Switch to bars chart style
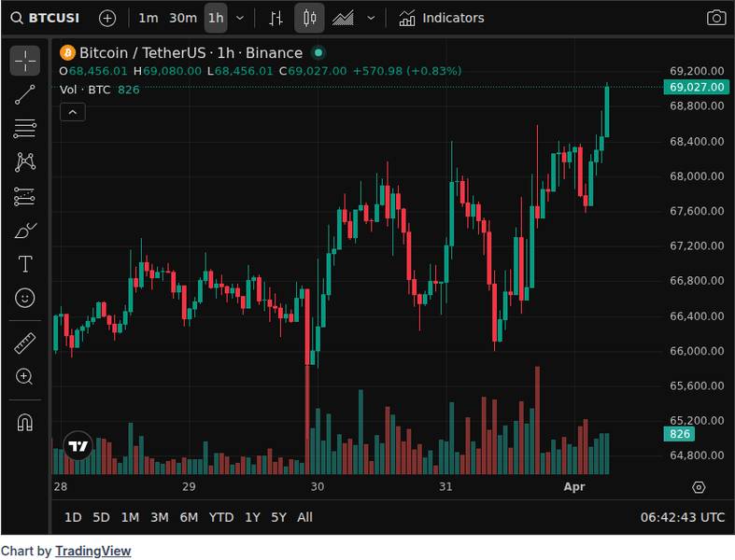 (276, 19)
